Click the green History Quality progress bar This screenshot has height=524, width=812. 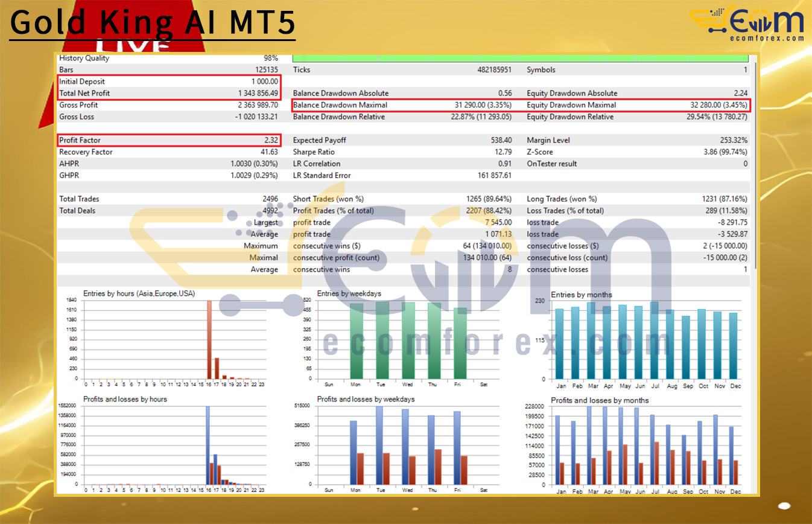(520, 58)
